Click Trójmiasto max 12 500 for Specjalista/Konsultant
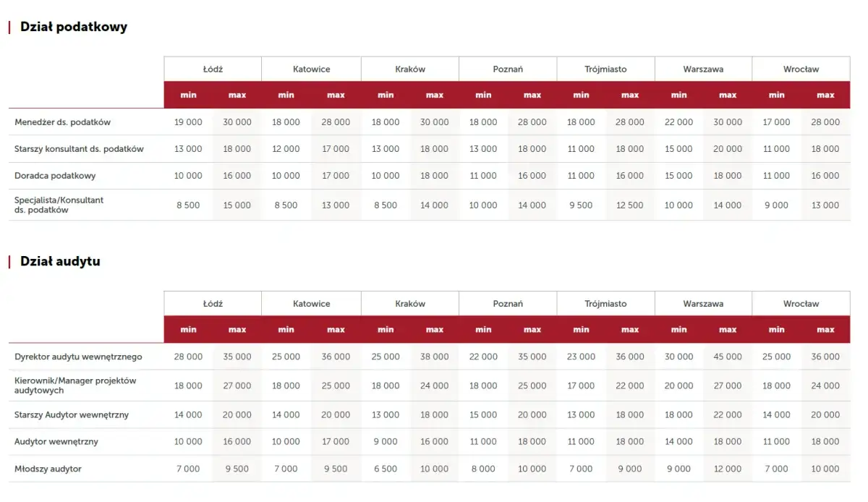 click(x=630, y=205)
